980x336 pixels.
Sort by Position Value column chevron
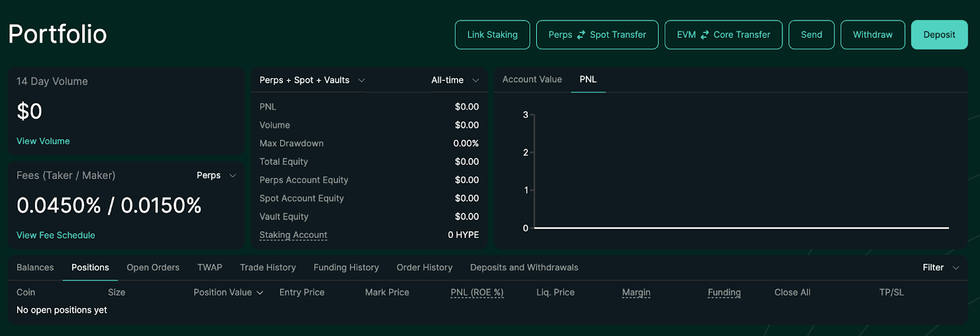coord(260,293)
